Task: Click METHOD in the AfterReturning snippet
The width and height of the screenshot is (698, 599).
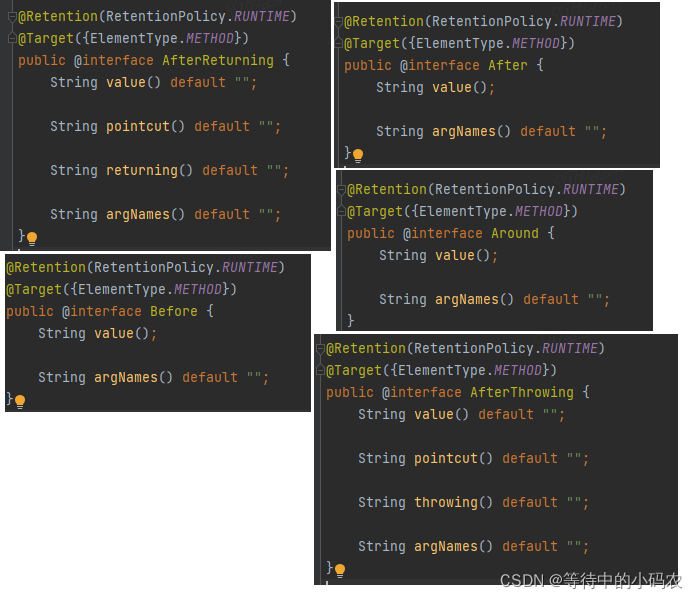Action: click(210, 39)
